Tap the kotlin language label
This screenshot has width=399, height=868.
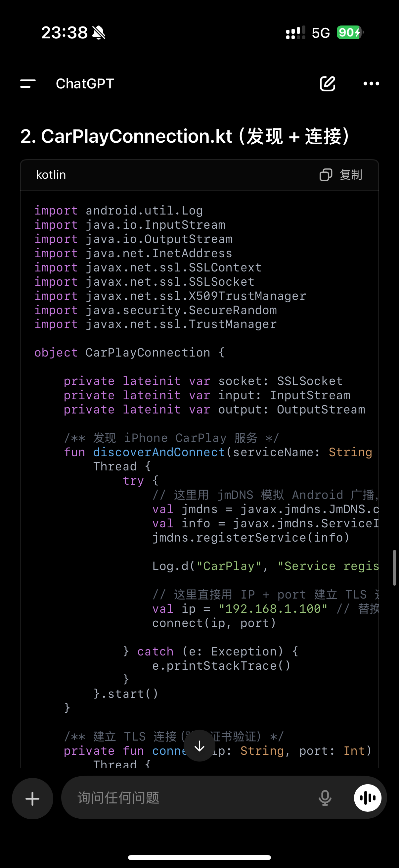51,175
